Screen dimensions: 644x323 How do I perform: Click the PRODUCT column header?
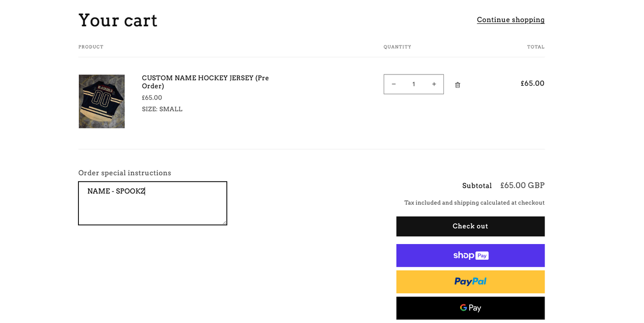pos(91,47)
